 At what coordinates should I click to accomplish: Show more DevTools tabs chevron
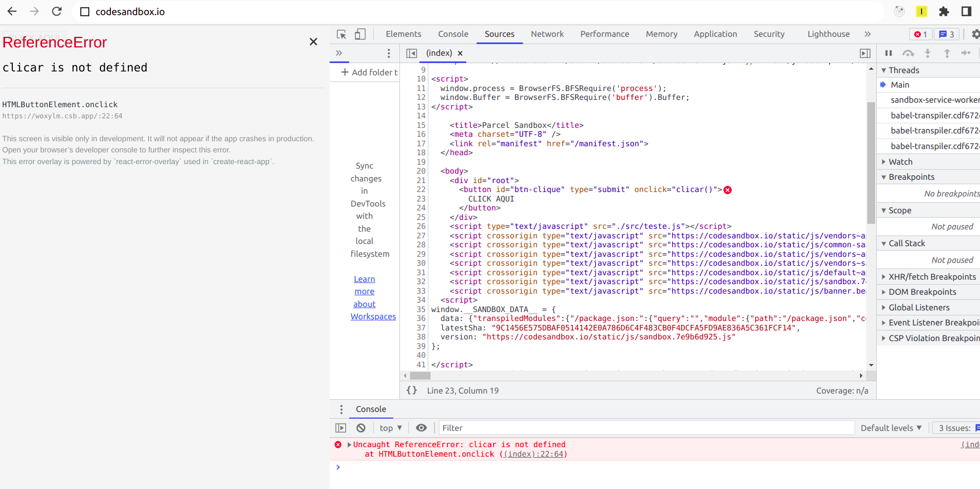click(x=867, y=34)
